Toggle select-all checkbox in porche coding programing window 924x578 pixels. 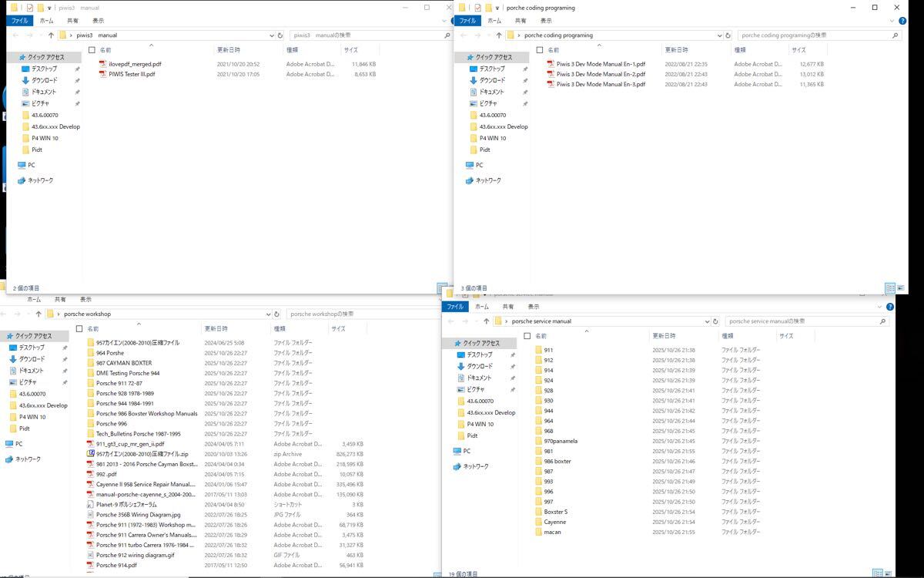point(539,49)
